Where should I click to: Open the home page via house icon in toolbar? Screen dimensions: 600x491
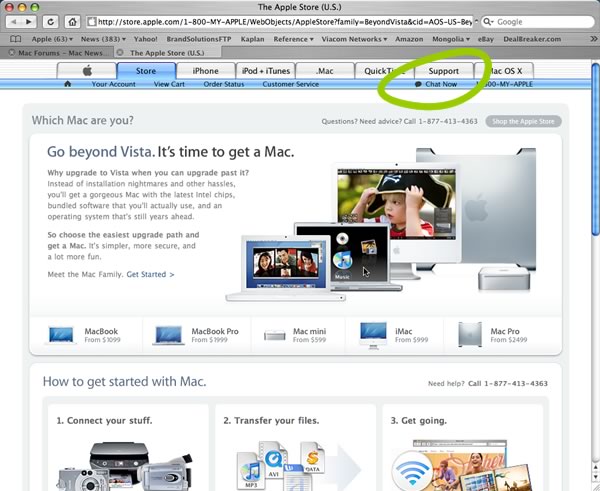(72, 22)
